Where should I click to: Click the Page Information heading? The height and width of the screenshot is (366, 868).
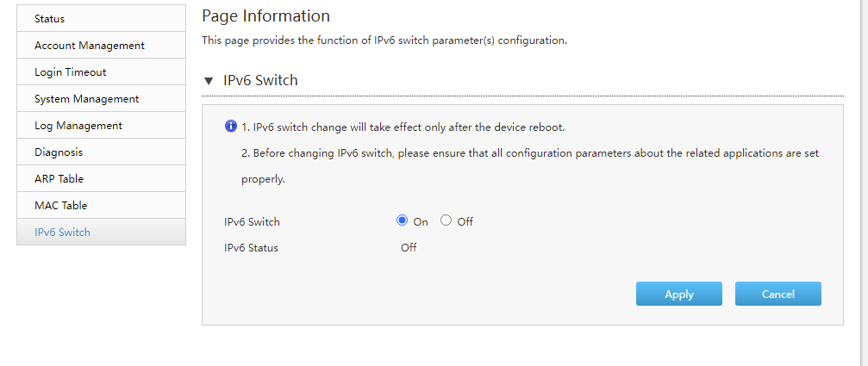265,16
